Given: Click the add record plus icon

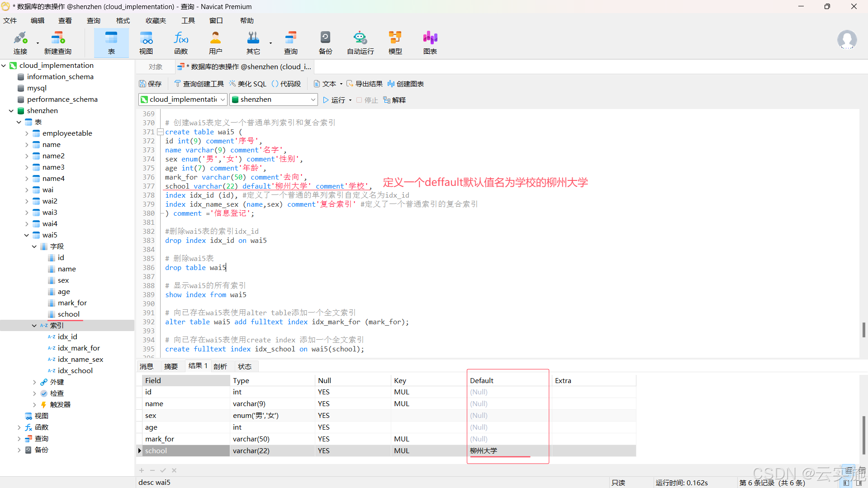Looking at the screenshot, I should point(142,470).
